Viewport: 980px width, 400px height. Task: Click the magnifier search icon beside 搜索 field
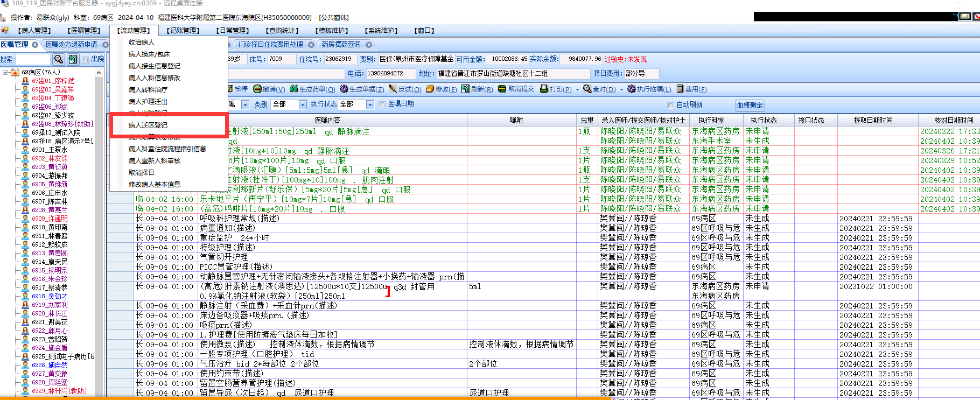coord(58,59)
